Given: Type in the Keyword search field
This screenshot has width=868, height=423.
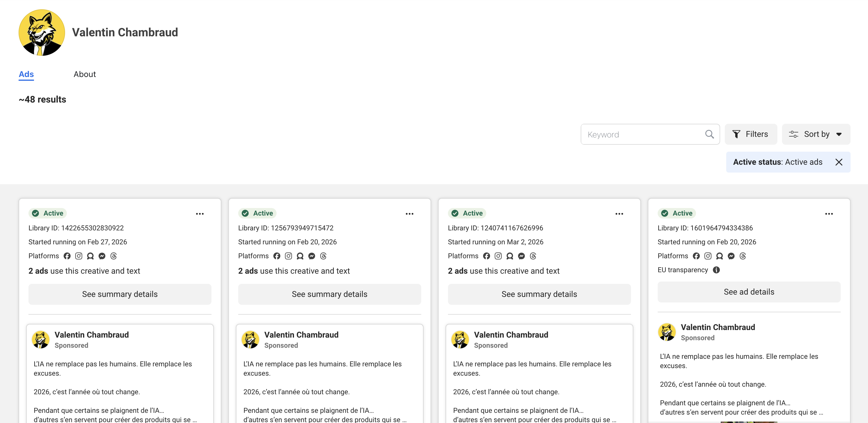Looking at the screenshot, I should [x=643, y=135].
